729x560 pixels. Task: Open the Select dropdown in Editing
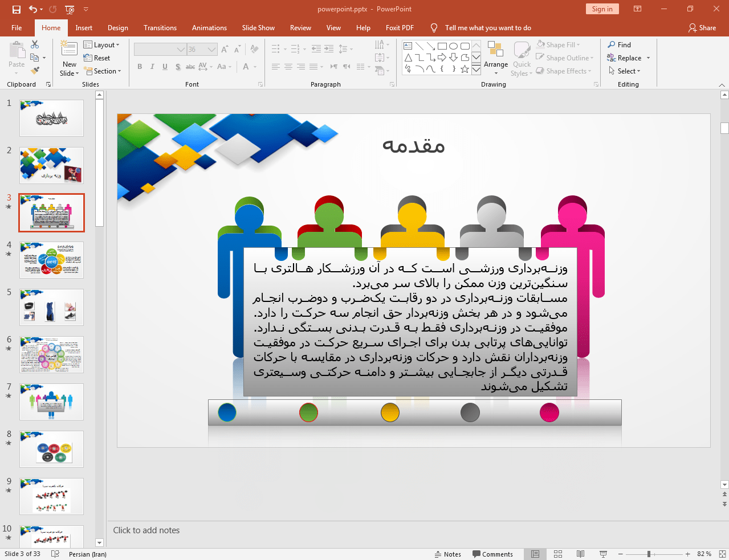click(625, 71)
